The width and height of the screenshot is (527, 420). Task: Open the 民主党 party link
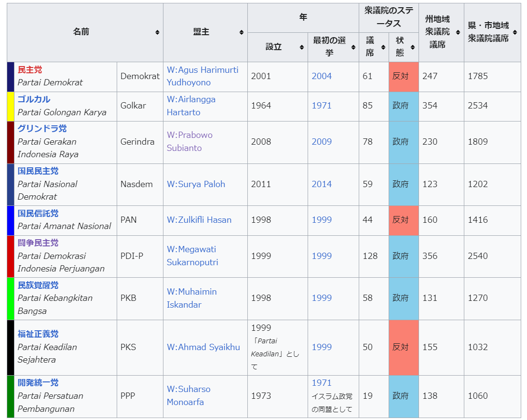pos(30,70)
